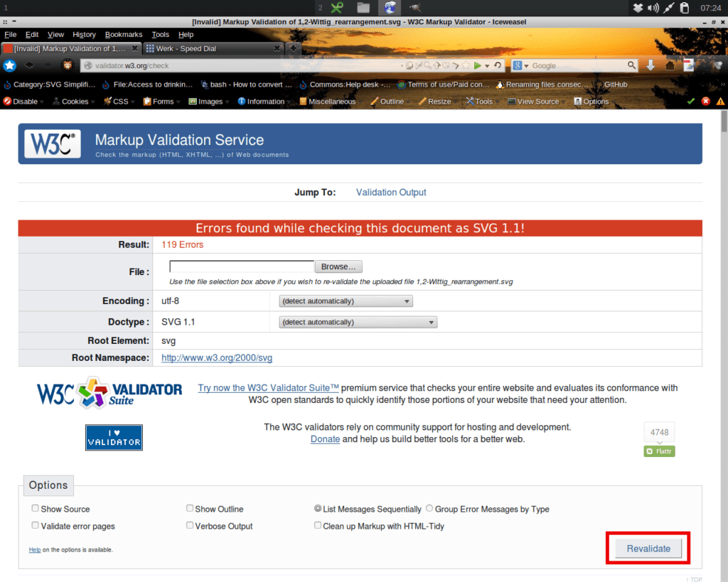Open the Forms tools in the Web Developer toolbar

pos(160,101)
